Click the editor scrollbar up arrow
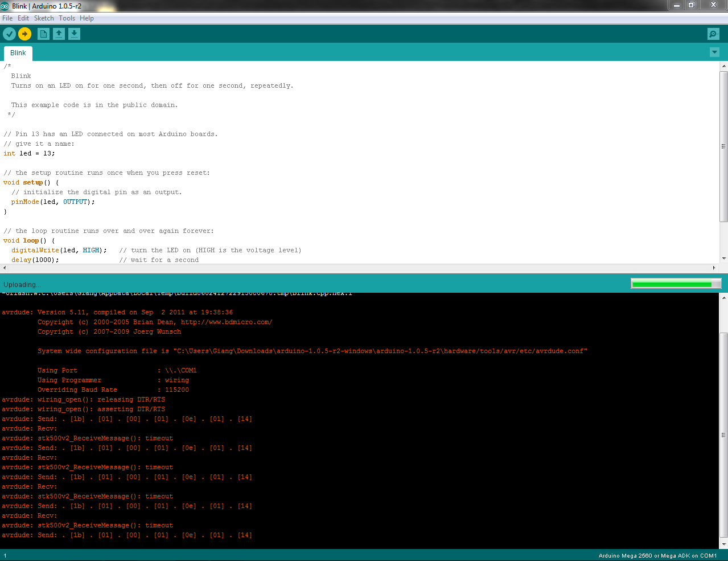Screen dimensions: 728x561 tap(724, 66)
